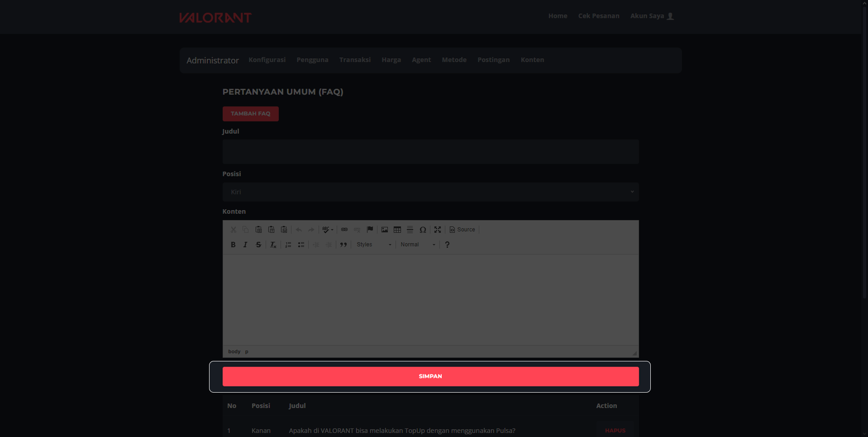The width and height of the screenshot is (868, 437).
Task: Click Remove Format icon
Action: pos(273,245)
